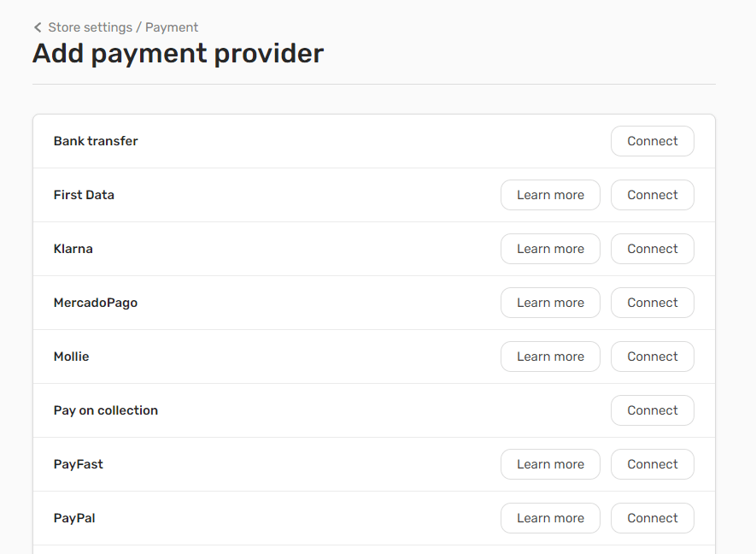Open Learn more for PayPal
This screenshot has width=756, height=554.
[550, 517]
